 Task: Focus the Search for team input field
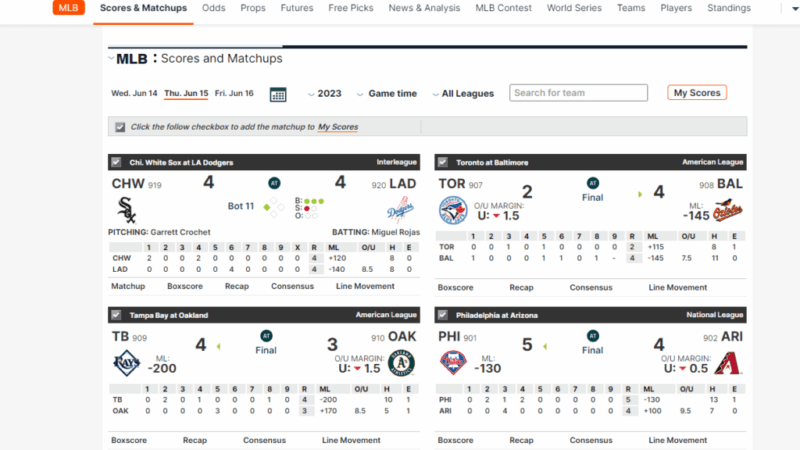tap(579, 93)
